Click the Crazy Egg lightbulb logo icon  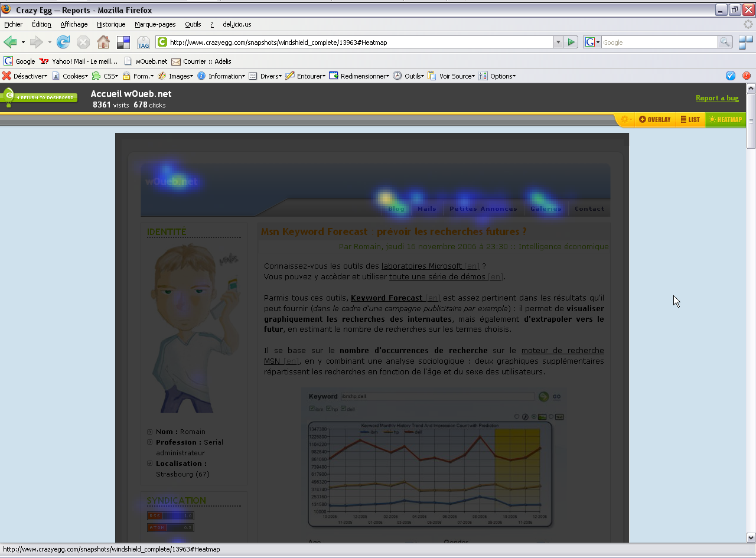point(8,97)
